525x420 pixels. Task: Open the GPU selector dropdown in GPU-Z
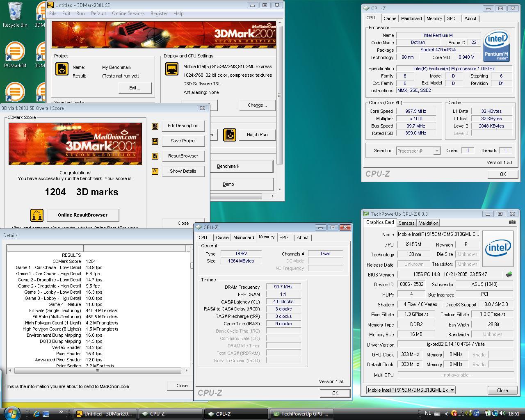pyautogui.click(x=411, y=390)
